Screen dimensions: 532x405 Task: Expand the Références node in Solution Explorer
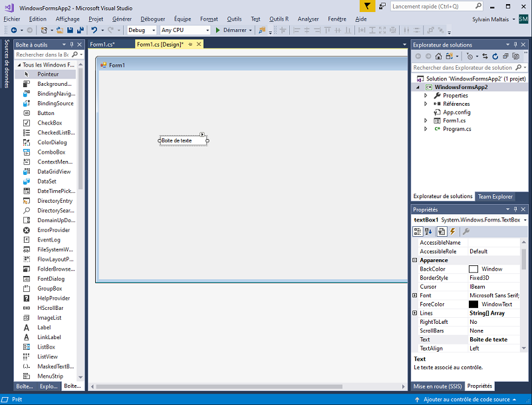point(426,104)
